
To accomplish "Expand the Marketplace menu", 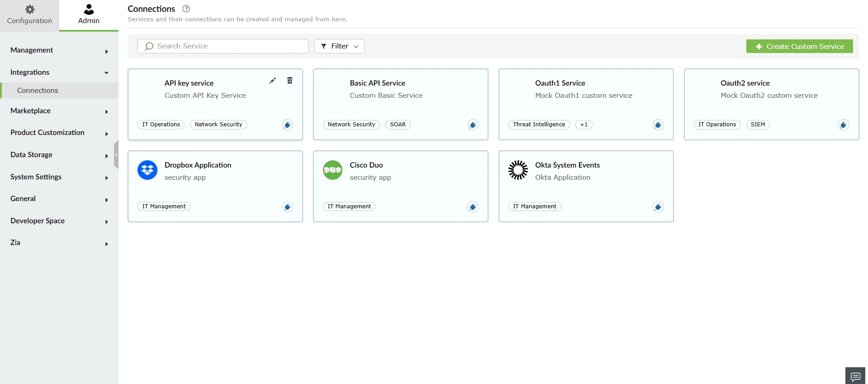I will (x=59, y=111).
